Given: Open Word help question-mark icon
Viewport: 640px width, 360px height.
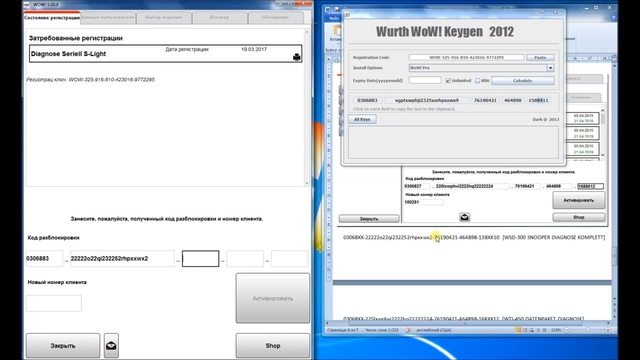Looking at the screenshot, I should [613, 18].
